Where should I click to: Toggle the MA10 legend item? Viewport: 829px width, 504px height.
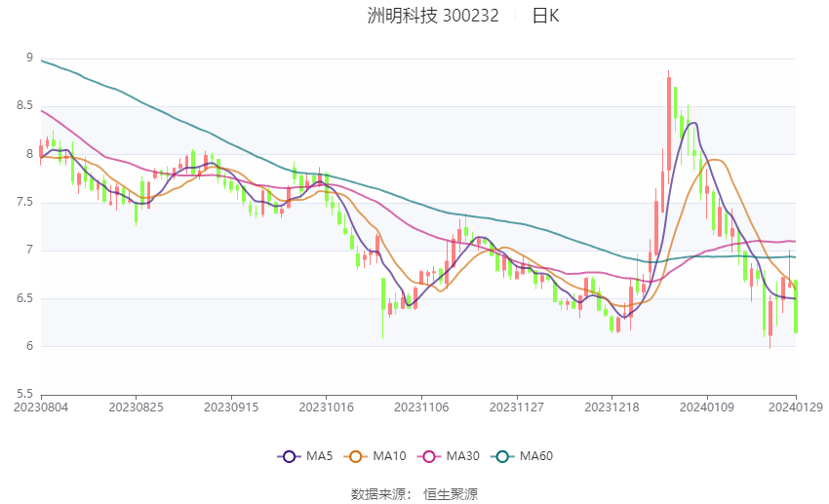(x=375, y=456)
